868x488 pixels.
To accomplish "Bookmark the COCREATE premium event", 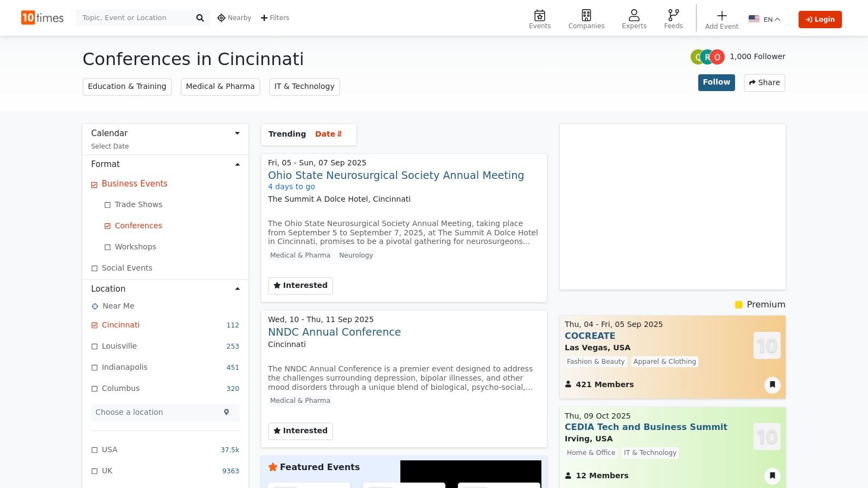I will pyautogui.click(x=772, y=384).
